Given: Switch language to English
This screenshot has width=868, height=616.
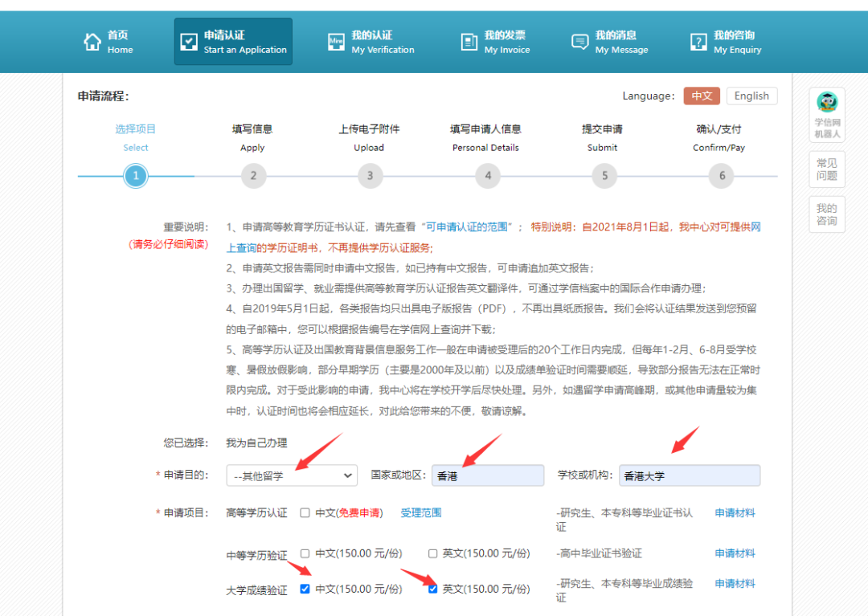Looking at the screenshot, I should coord(751,96).
